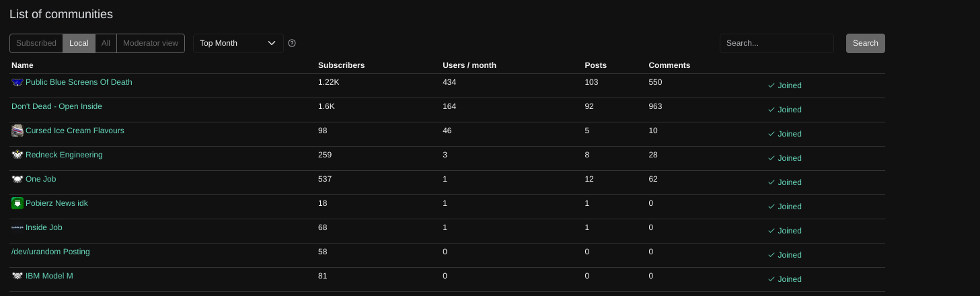Switch to Moderator view tab
This screenshot has height=296, width=980.
[x=151, y=43]
